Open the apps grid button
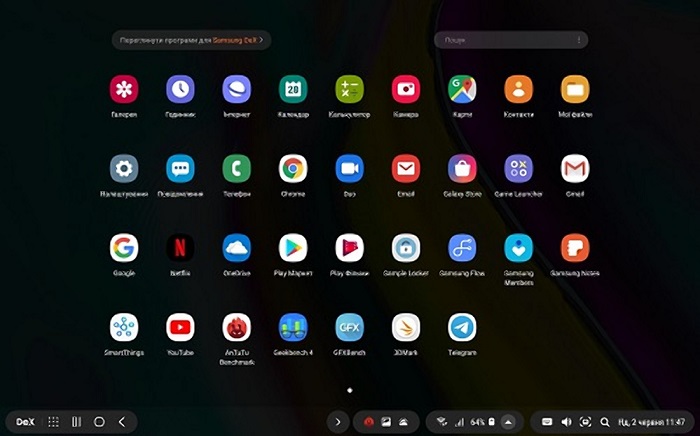This screenshot has height=436, width=700. (54, 422)
